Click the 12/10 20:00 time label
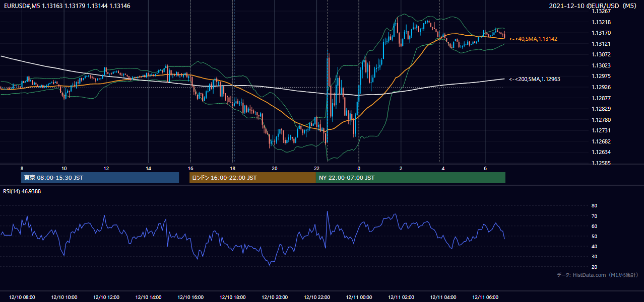Screen dimensions: 644x302 pyautogui.click(x=275, y=297)
